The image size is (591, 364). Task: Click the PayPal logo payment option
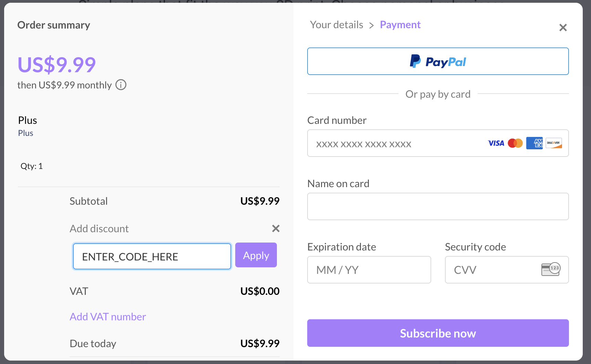click(437, 61)
